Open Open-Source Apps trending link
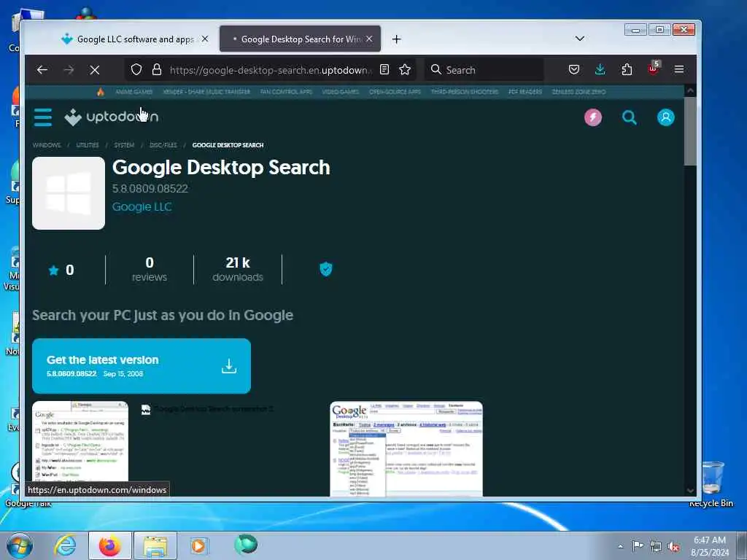747x560 pixels. (x=395, y=92)
